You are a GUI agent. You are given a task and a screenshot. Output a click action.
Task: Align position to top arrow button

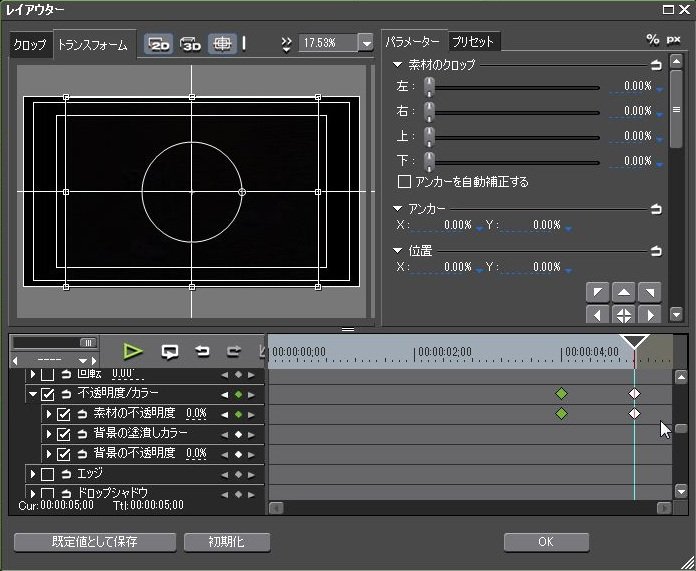624,292
